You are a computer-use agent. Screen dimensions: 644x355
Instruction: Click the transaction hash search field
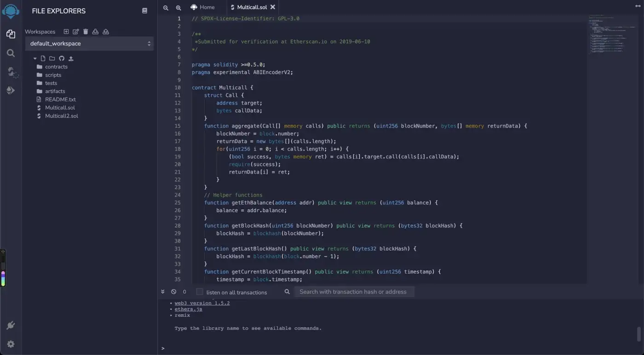click(x=354, y=292)
